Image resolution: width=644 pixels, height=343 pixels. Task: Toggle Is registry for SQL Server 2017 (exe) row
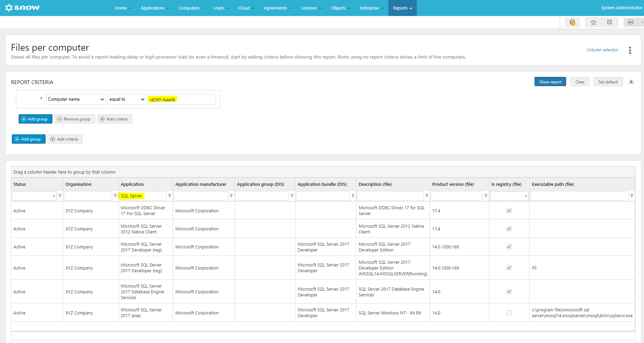click(509, 313)
